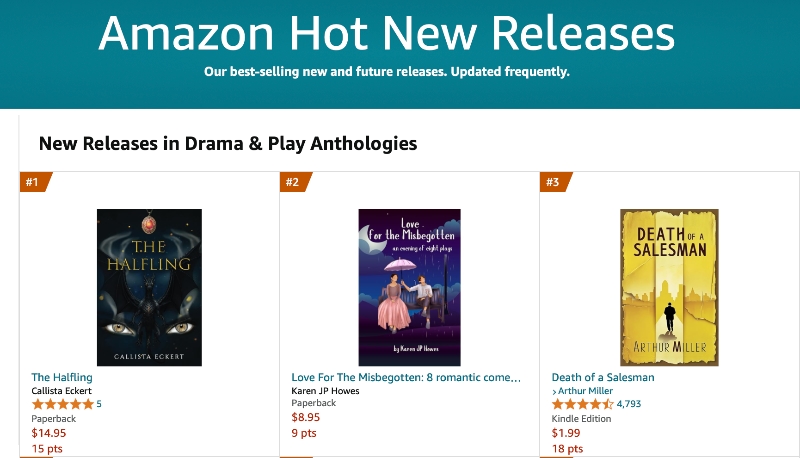Click the $14.95 price for The Halfling
The height and width of the screenshot is (458, 800).
click(48, 433)
